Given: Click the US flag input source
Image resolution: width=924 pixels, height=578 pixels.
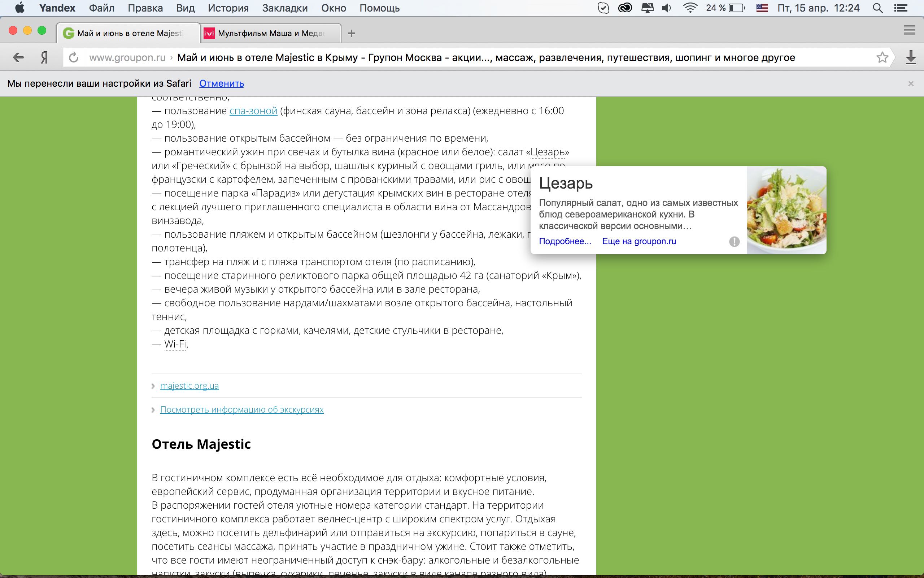Looking at the screenshot, I should pos(762,8).
